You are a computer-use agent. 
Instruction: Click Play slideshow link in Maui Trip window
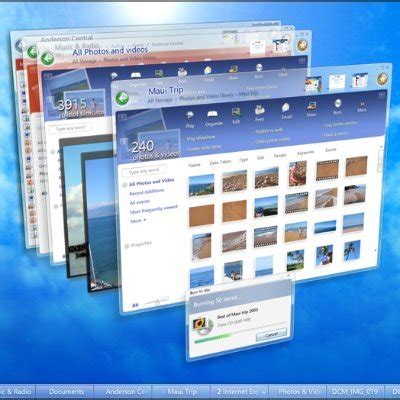pos(201,138)
